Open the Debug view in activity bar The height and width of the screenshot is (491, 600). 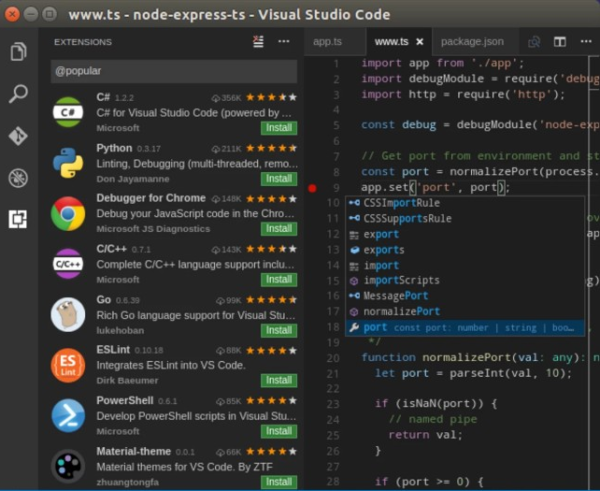[x=18, y=178]
